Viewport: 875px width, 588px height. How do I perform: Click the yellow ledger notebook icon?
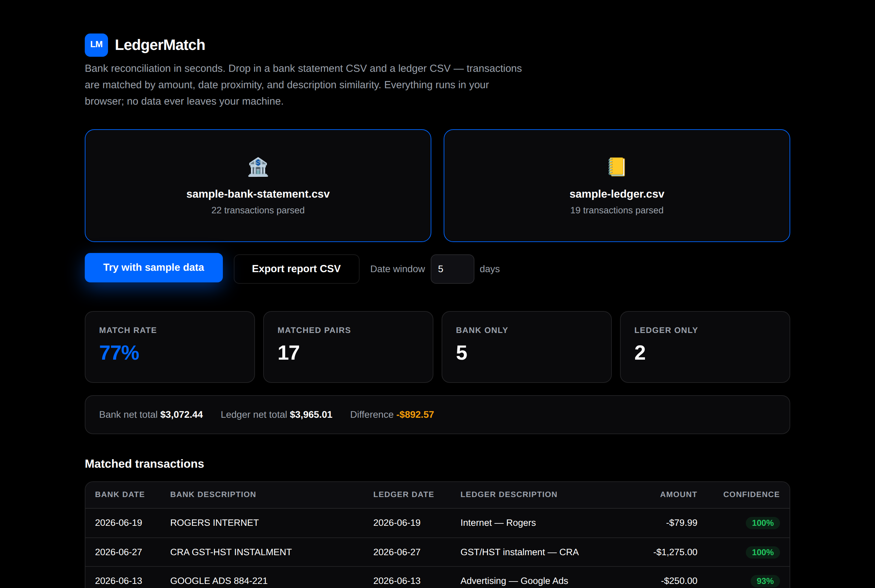click(x=617, y=167)
